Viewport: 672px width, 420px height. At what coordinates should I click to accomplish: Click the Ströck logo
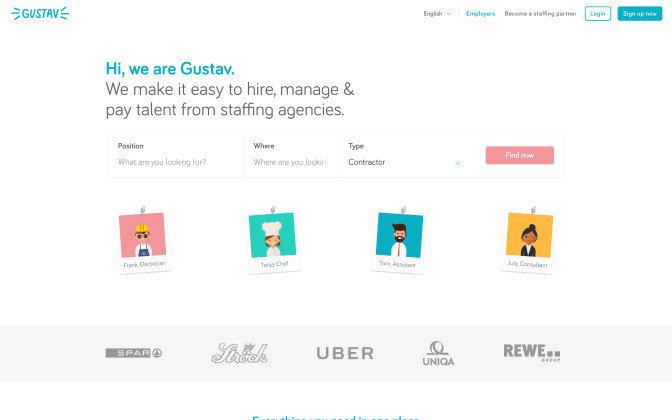pyautogui.click(x=240, y=353)
